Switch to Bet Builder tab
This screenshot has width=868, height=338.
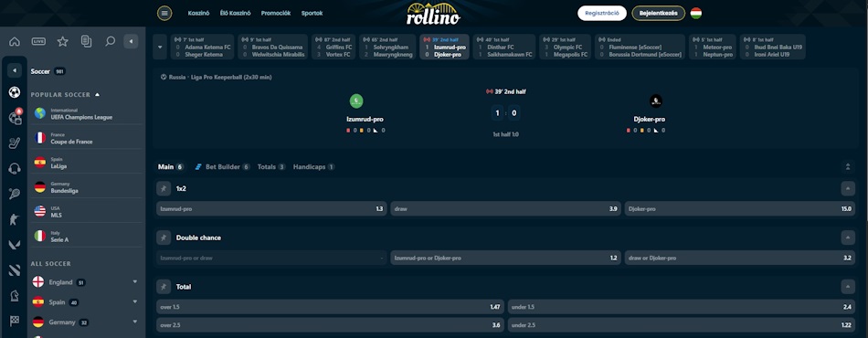coord(223,166)
